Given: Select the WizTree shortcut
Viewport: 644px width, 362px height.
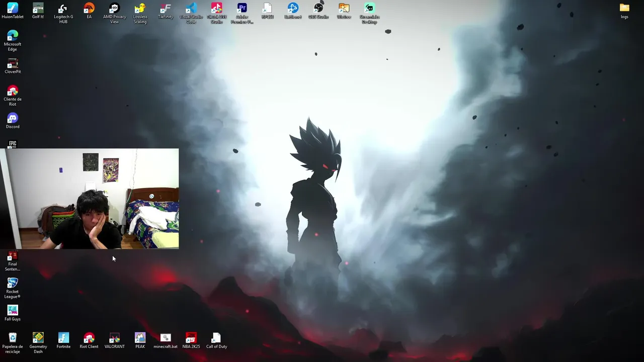Looking at the screenshot, I should tap(344, 11).
